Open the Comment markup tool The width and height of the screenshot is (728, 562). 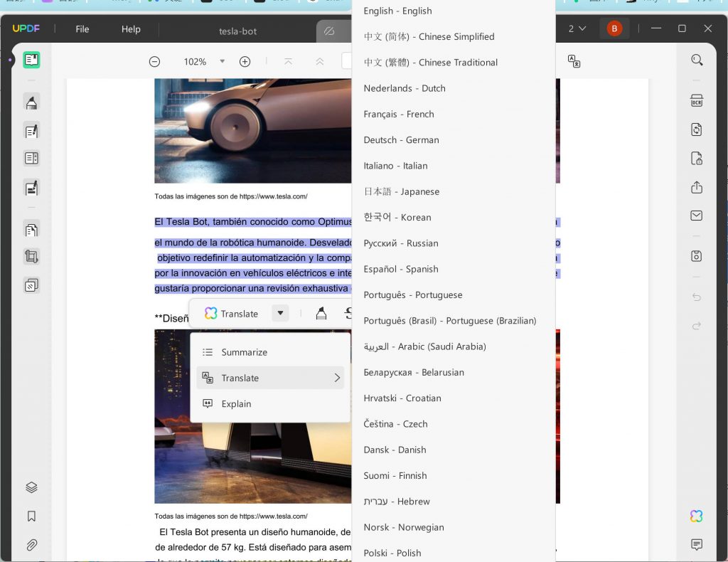pos(31,102)
